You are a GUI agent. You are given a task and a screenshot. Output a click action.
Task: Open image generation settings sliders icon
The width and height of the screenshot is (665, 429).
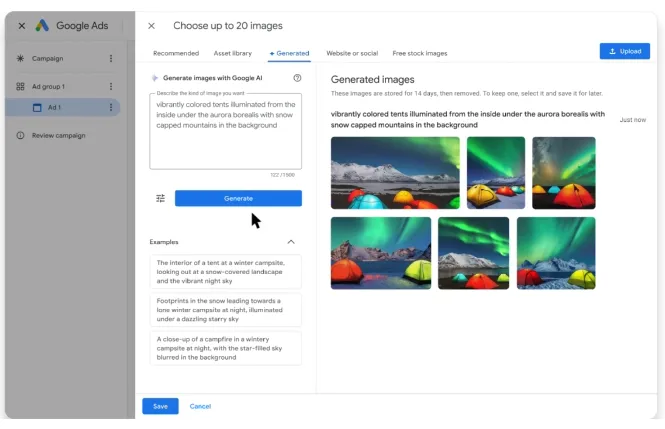coord(160,199)
